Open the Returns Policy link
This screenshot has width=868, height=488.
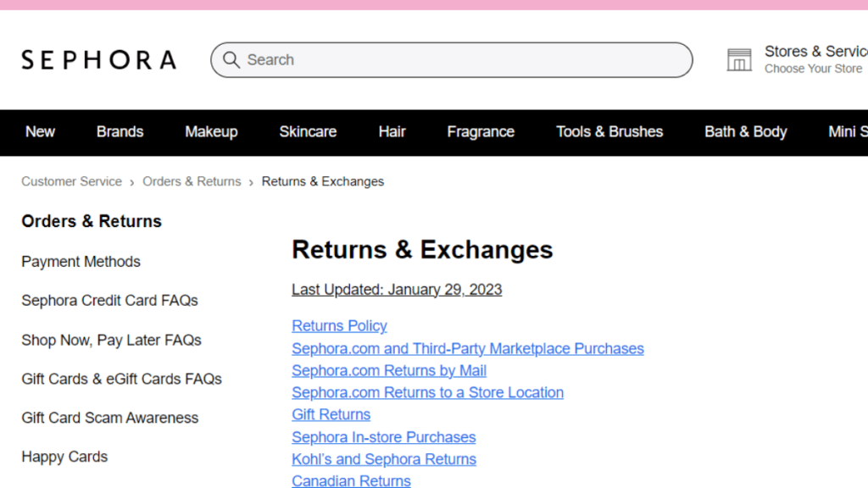point(339,325)
